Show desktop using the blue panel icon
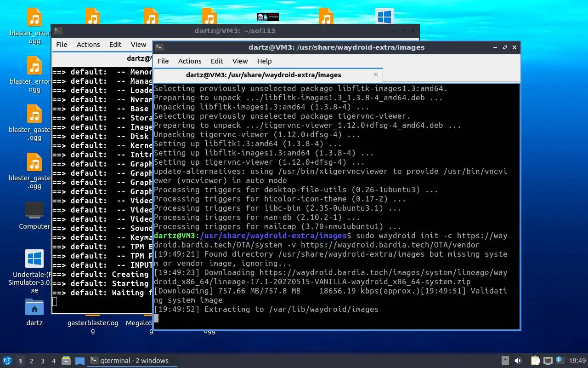 [x=80, y=361]
